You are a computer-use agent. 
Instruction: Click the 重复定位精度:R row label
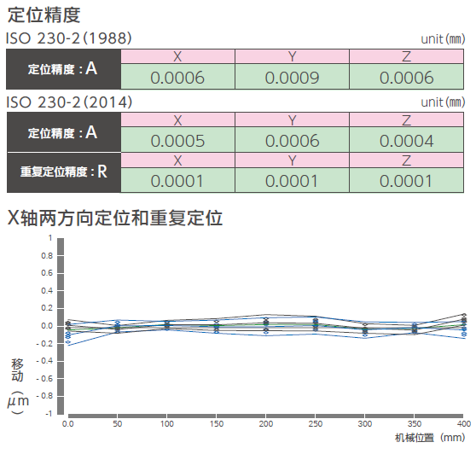(64, 172)
